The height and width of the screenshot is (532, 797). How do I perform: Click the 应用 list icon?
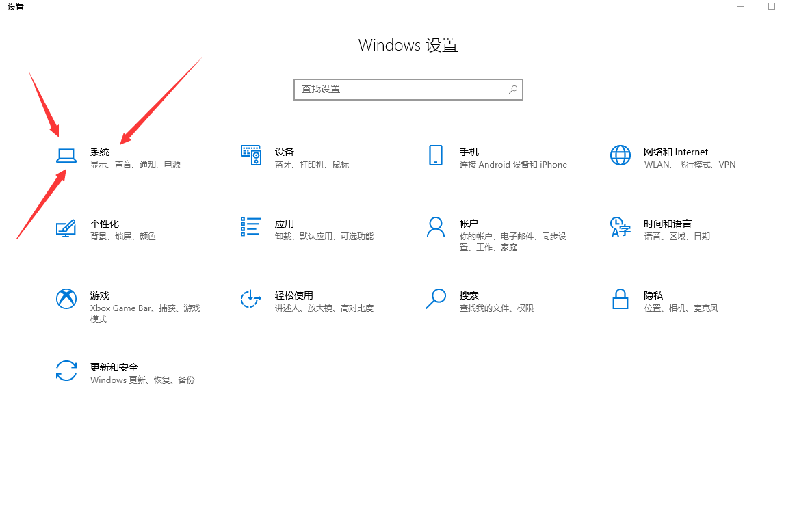click(250, 226)
